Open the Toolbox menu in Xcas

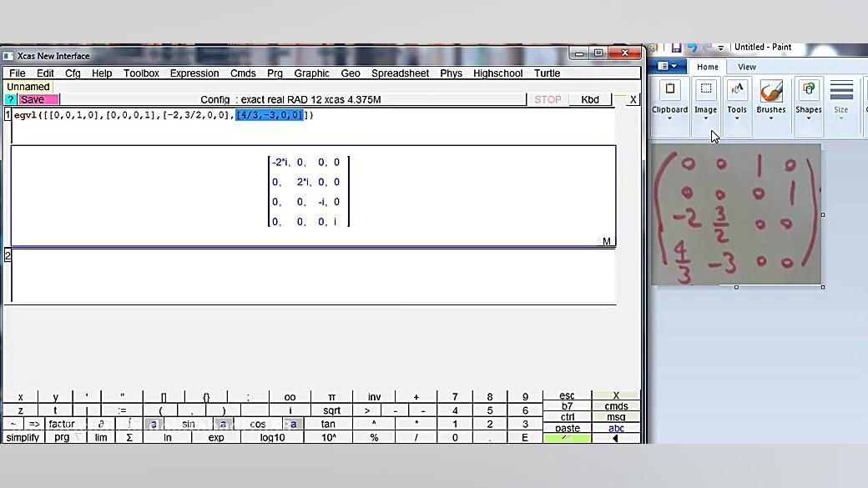tap(141, 73)
